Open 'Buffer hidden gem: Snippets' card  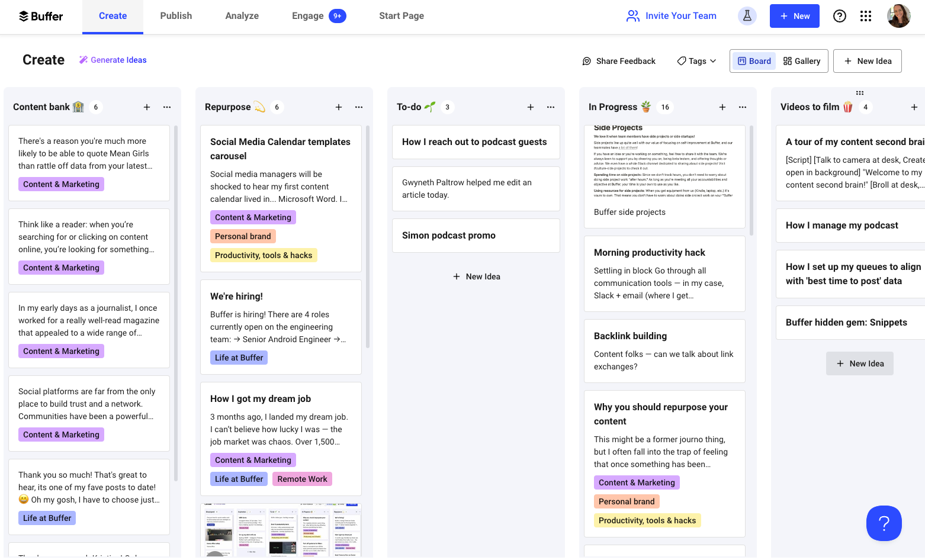851,323
